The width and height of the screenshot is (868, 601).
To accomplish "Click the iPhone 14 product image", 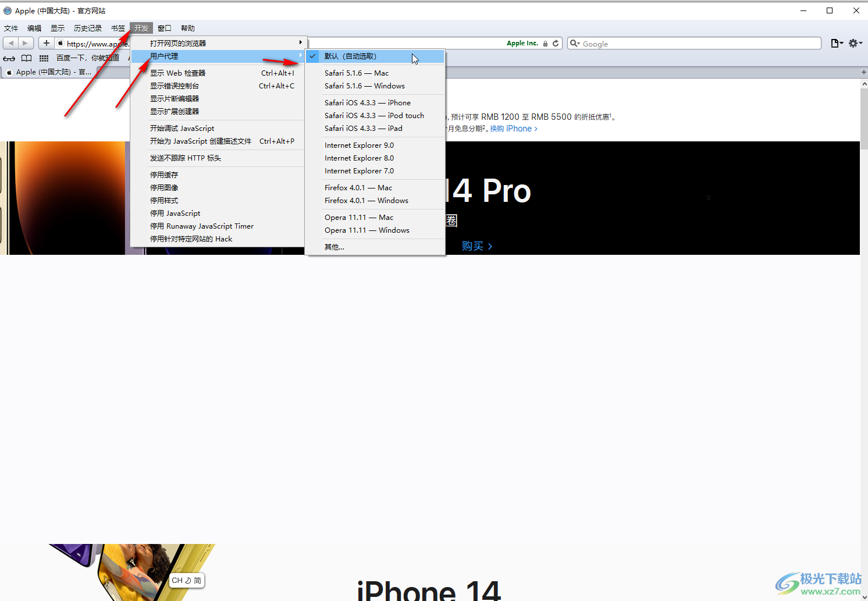I will [133, 572].
